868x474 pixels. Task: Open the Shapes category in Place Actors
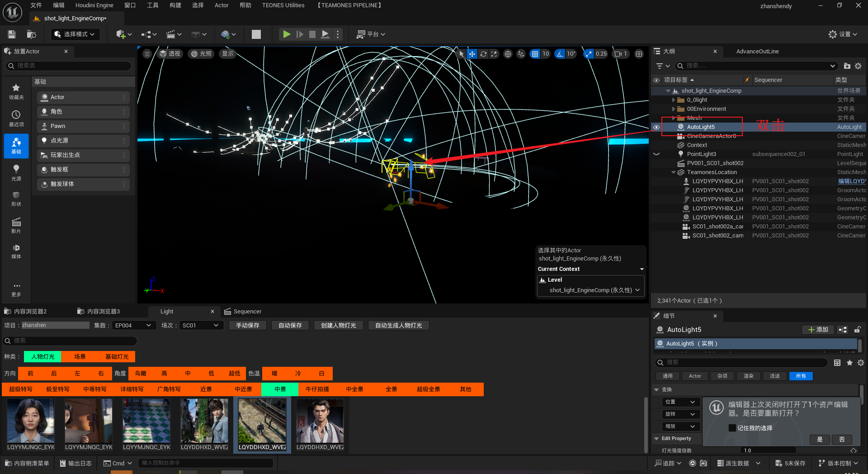tap(16, 199)
